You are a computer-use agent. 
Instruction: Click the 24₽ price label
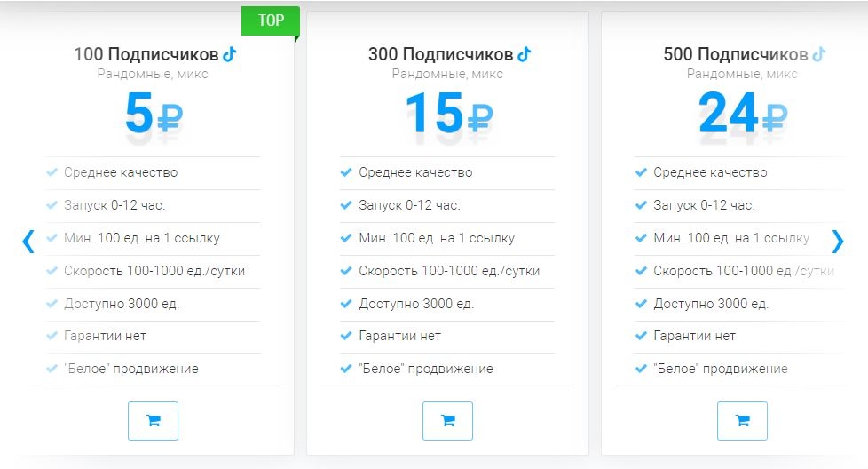pos(742,114)
